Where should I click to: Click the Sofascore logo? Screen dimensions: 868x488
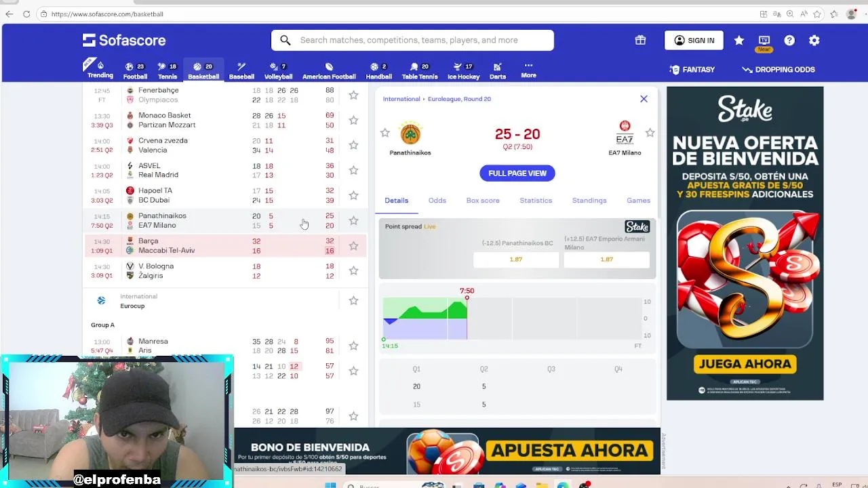124,40
